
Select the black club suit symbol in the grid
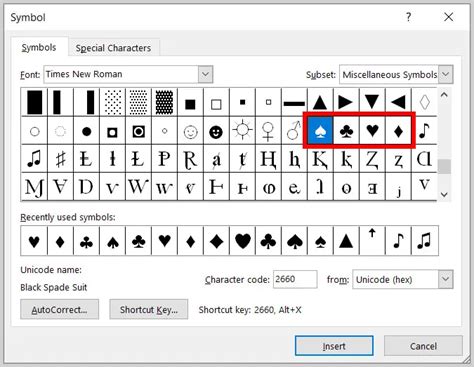point(346,130)
